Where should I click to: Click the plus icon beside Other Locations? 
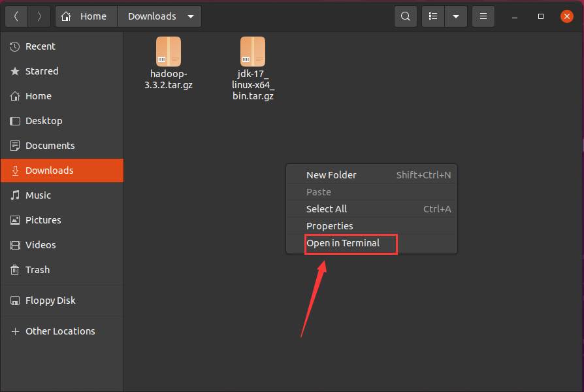[x=15, y=331]
